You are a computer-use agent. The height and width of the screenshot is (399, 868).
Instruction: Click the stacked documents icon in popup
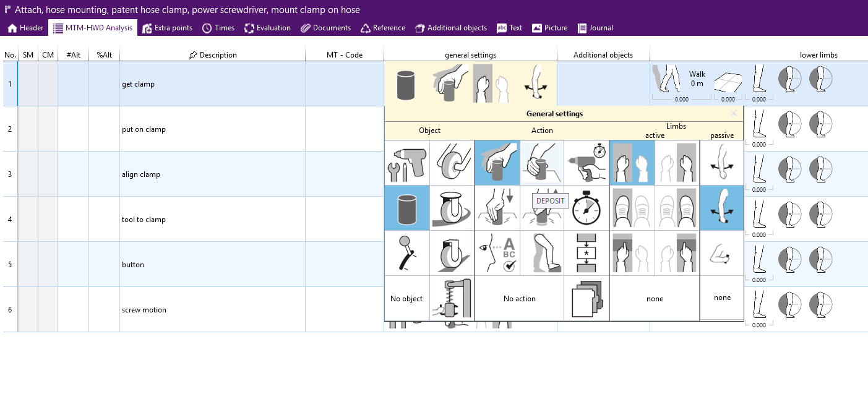(x=587, y=298)
